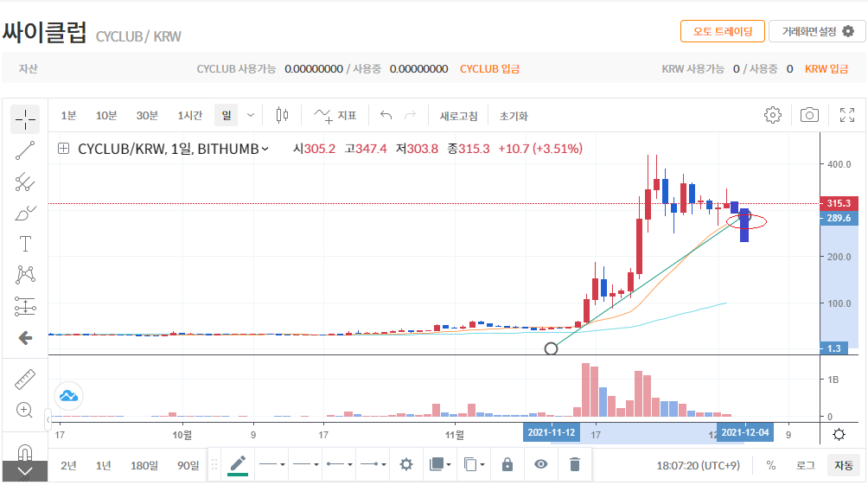Click the 315.3 current price label

point(839,203)
